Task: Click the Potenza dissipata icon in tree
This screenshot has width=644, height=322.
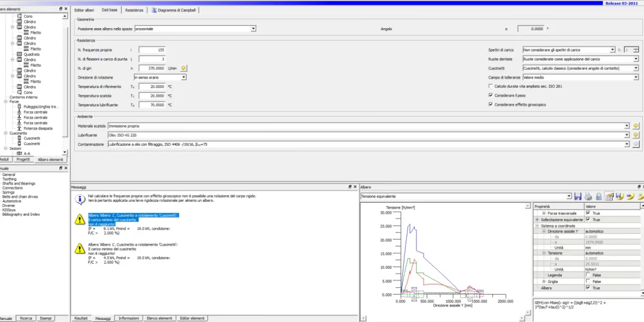Action: pos(20,128)
